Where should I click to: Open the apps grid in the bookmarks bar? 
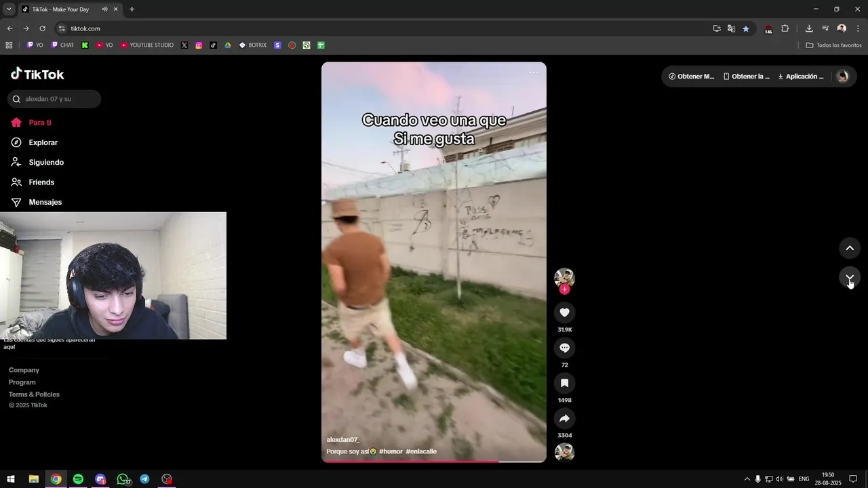tap(9, 45)
